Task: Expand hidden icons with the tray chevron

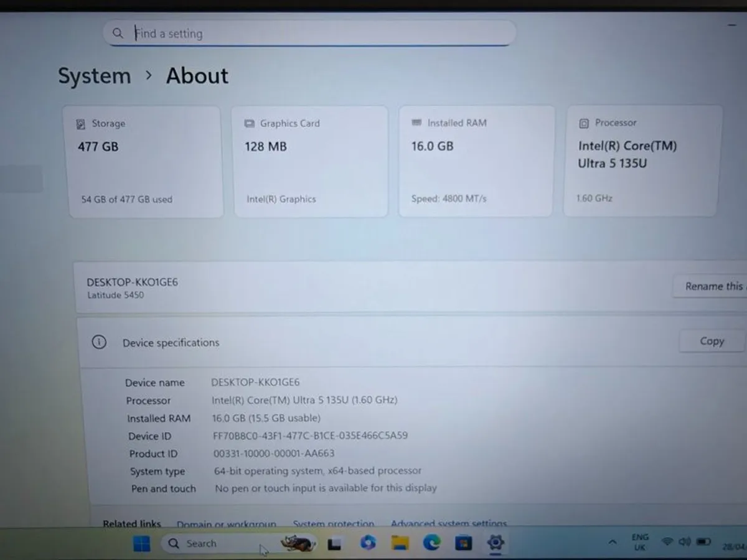Action: coord(613,541)
